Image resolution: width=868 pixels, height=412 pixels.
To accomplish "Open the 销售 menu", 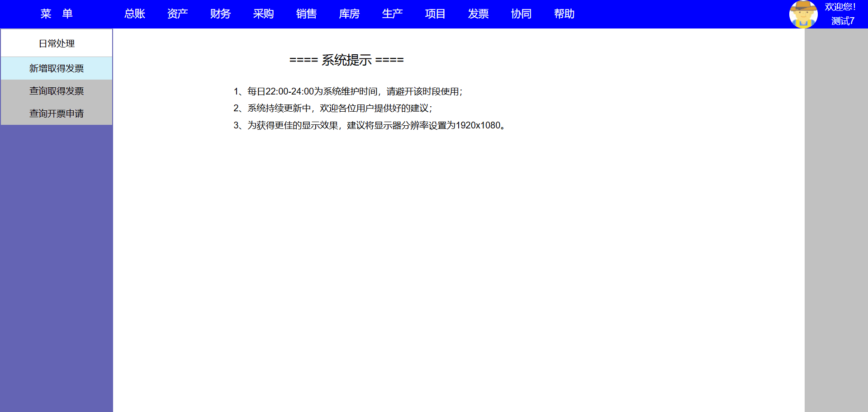I will pyautogui.click(x=306, y=14).
